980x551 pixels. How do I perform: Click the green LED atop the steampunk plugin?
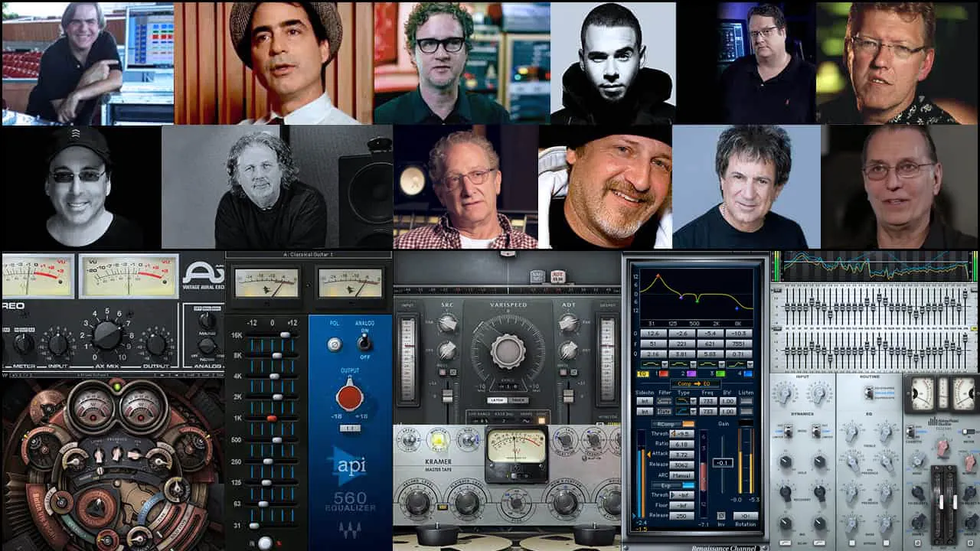[118, 386]
